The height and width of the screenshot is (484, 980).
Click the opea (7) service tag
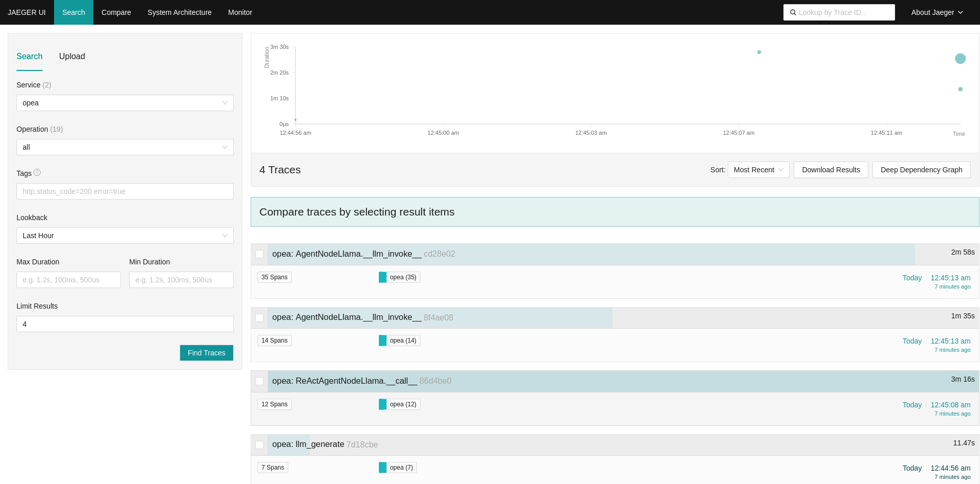pyautogui.click(x=398, y=468)
